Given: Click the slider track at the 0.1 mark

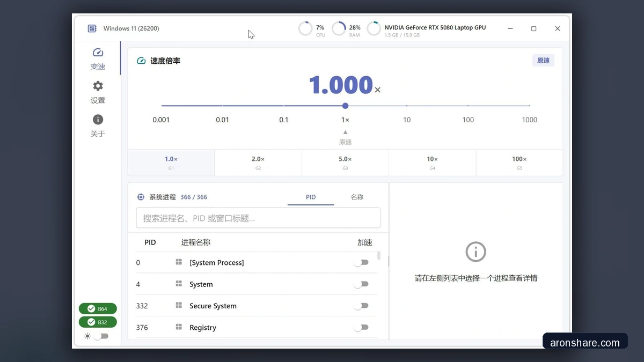Looking at the screenshot, I should (284, 106).
